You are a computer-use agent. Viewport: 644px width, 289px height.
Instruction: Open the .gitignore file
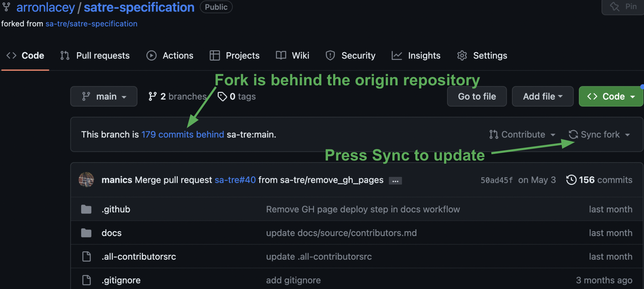121,280
